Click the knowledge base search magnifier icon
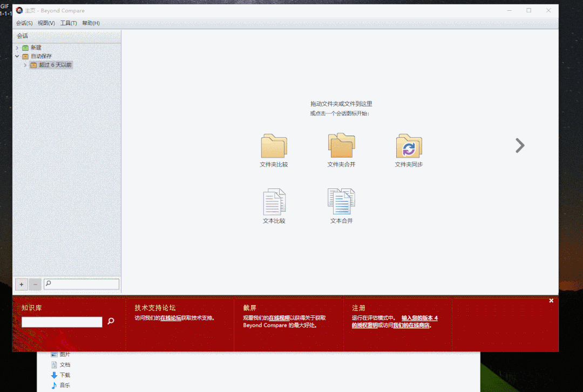This screenshot has width=583, height=392. tap(111, 321)
